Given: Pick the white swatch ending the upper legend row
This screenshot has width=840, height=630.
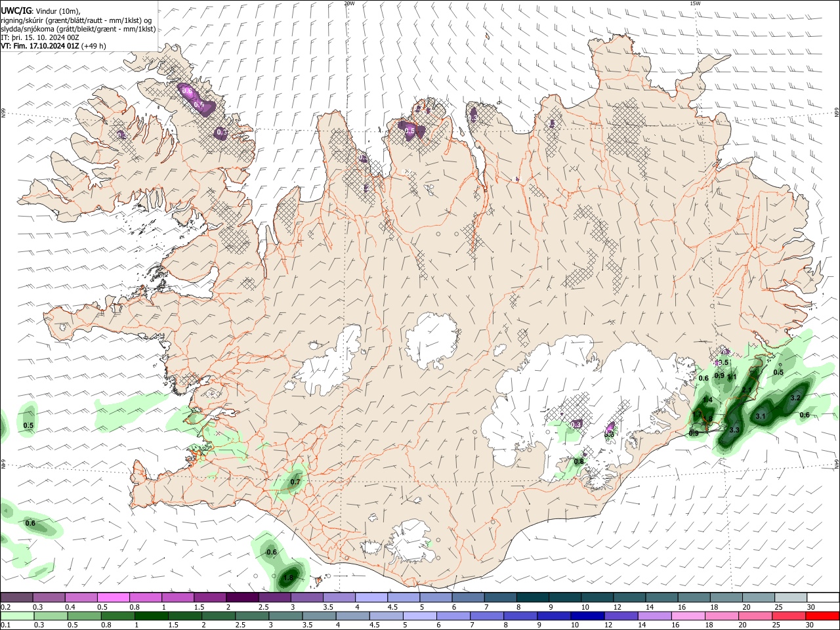Looking at the screenshot, I should [822, 597].
